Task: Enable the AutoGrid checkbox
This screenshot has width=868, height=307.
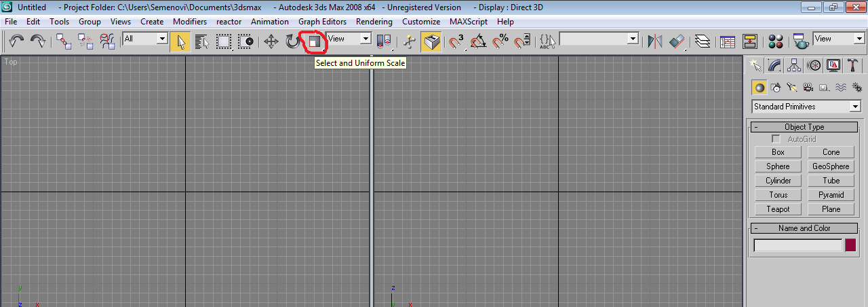Action: click(x=776, y=139)
